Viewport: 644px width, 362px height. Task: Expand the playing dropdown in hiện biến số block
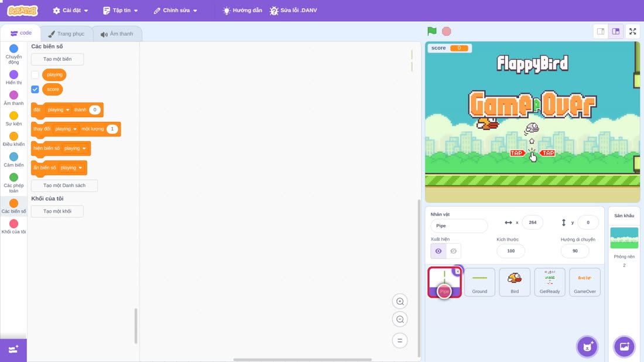point(75,148)
